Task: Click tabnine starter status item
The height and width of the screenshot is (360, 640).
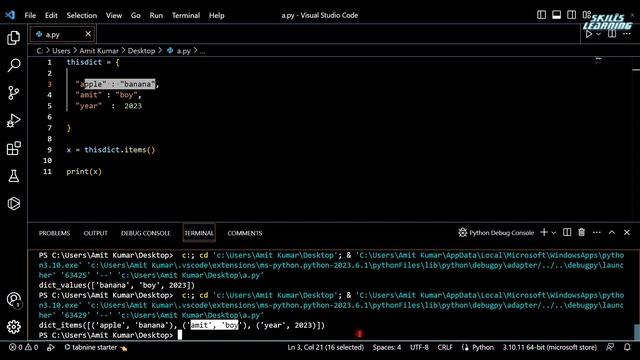Action: point(96,347)
